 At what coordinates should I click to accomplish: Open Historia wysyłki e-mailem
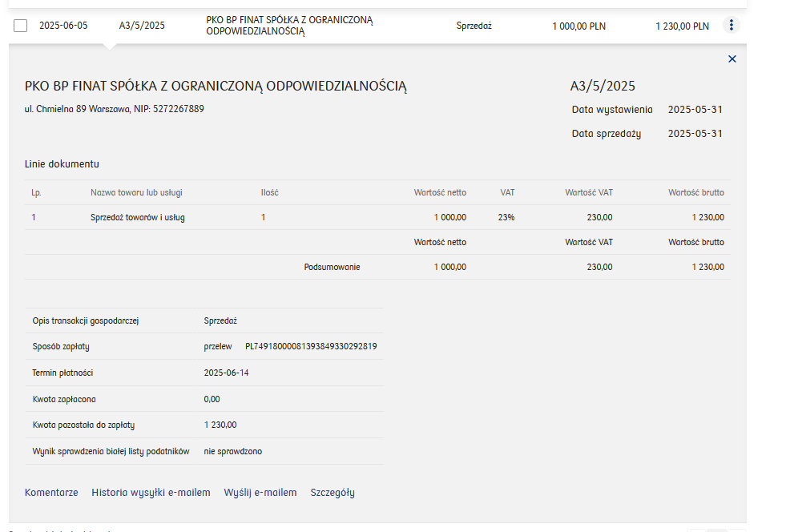[151, 492]
